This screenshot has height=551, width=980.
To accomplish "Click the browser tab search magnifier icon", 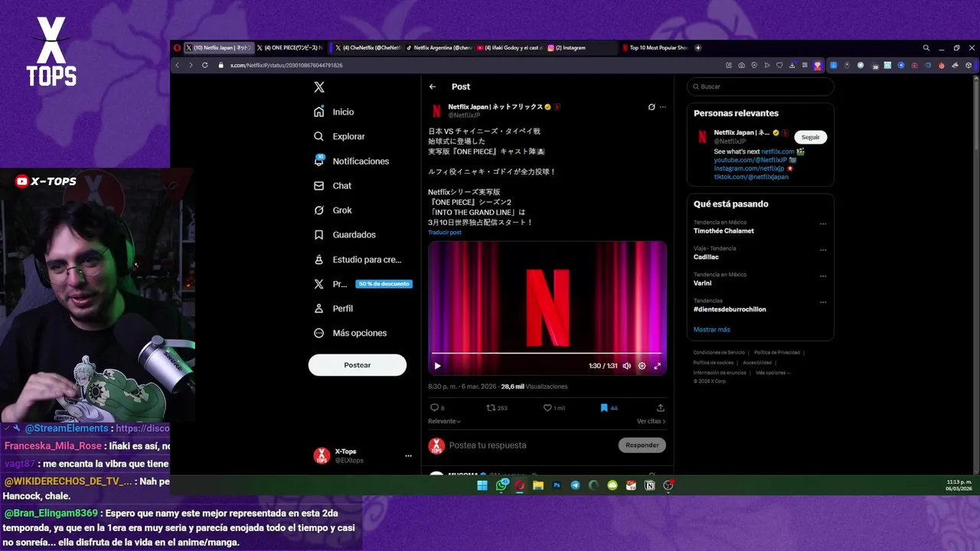I will click(926, 47).
